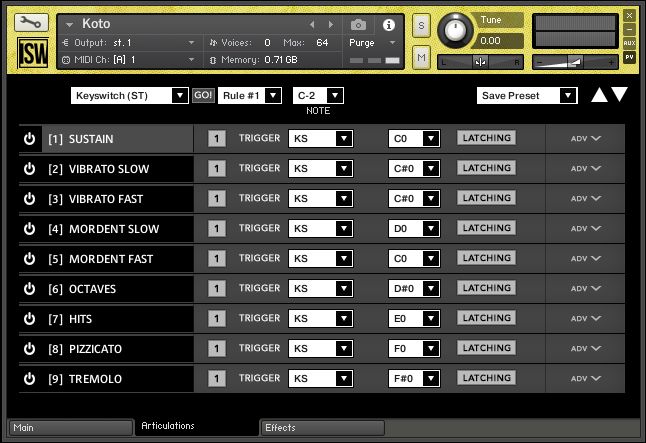Viewport: 646px width, 443px height.
Task: Open the info view icon
Action: click(x=389, y=25)
